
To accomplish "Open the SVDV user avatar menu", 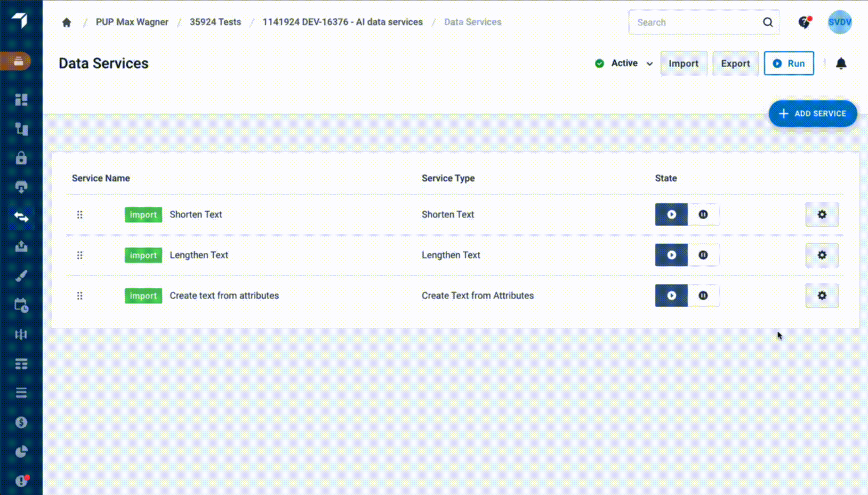I will (x=839, y=22).
